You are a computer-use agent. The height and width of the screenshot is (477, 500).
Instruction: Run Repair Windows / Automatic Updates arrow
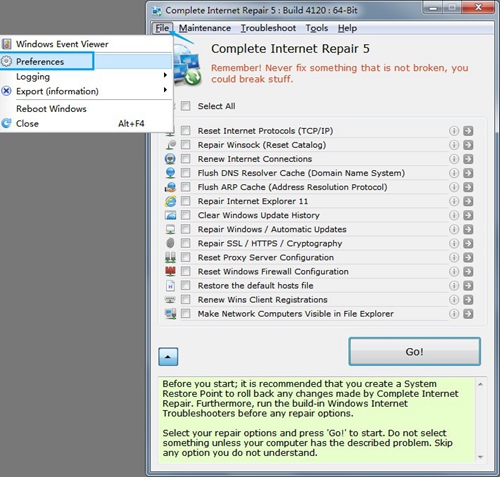468,229
